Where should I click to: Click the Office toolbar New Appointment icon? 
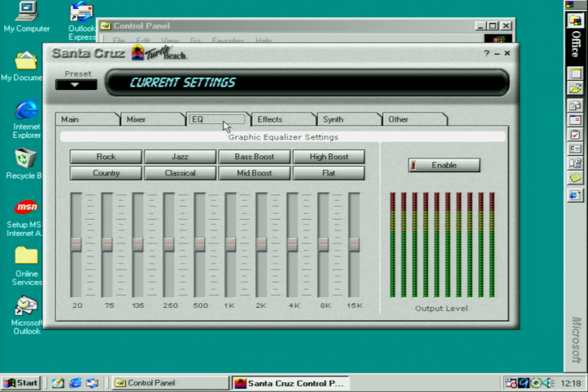576,120
